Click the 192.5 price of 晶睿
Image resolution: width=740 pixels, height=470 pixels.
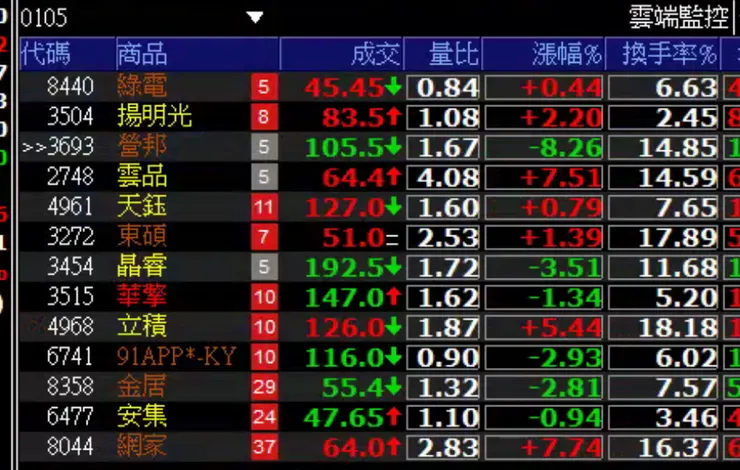pyautogui.click(x=344, y=268)
